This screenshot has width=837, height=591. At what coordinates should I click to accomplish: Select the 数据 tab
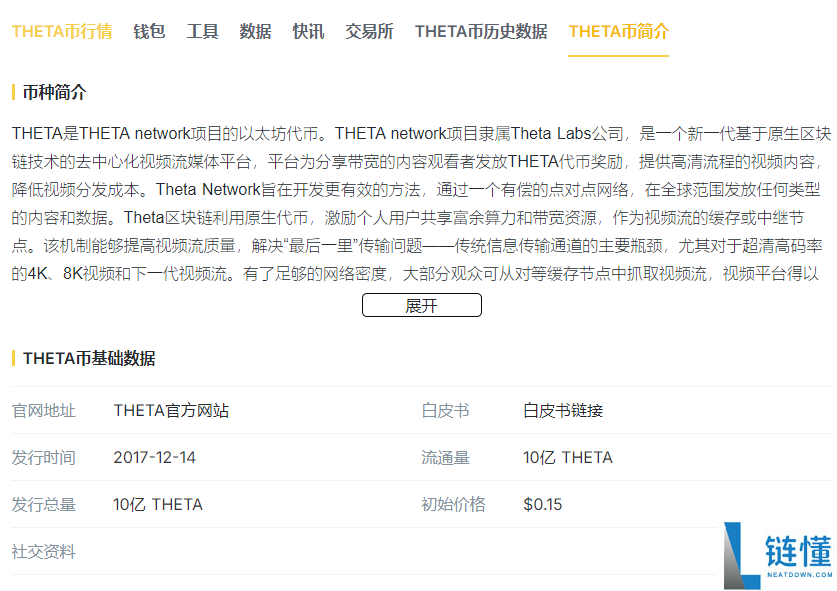pos(255,31)
